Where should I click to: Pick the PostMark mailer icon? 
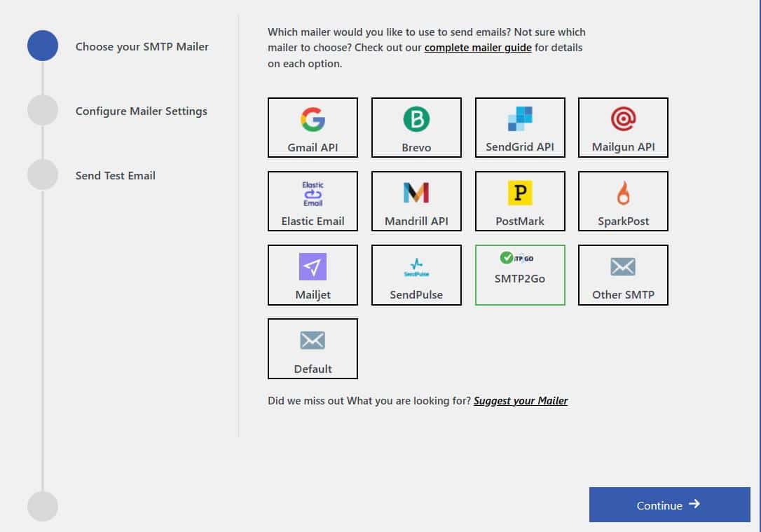[520, 193]
